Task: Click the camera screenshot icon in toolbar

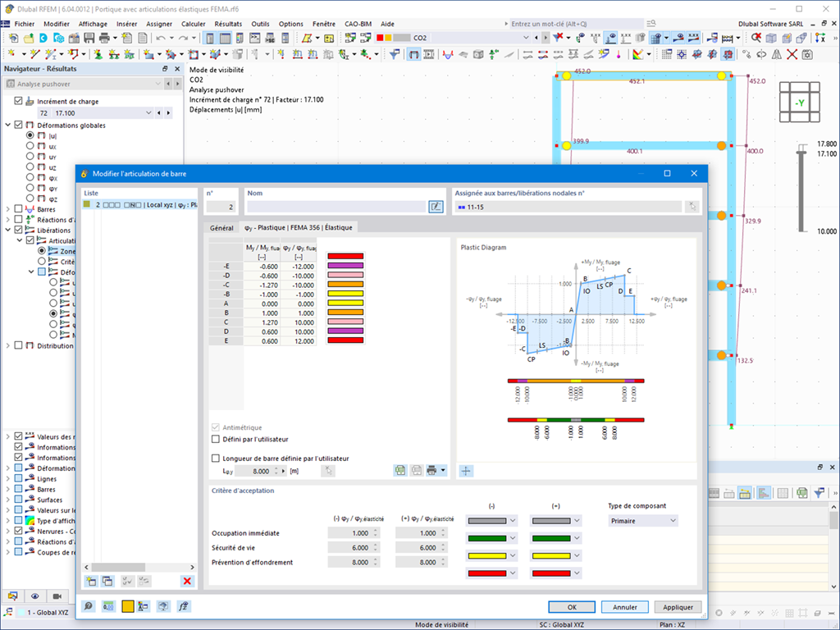Action: (x=807, y=54)
